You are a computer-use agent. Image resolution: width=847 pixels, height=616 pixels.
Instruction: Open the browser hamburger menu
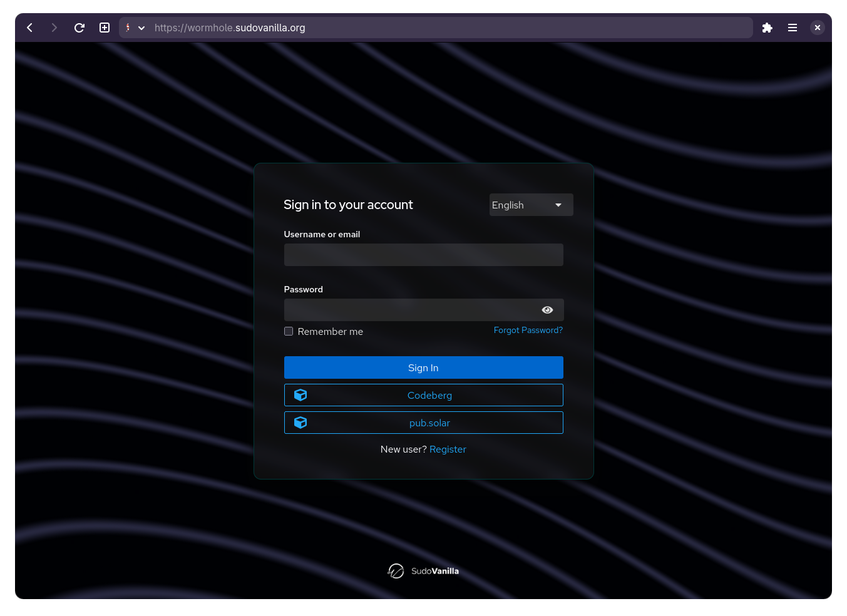tap(792, 28)
